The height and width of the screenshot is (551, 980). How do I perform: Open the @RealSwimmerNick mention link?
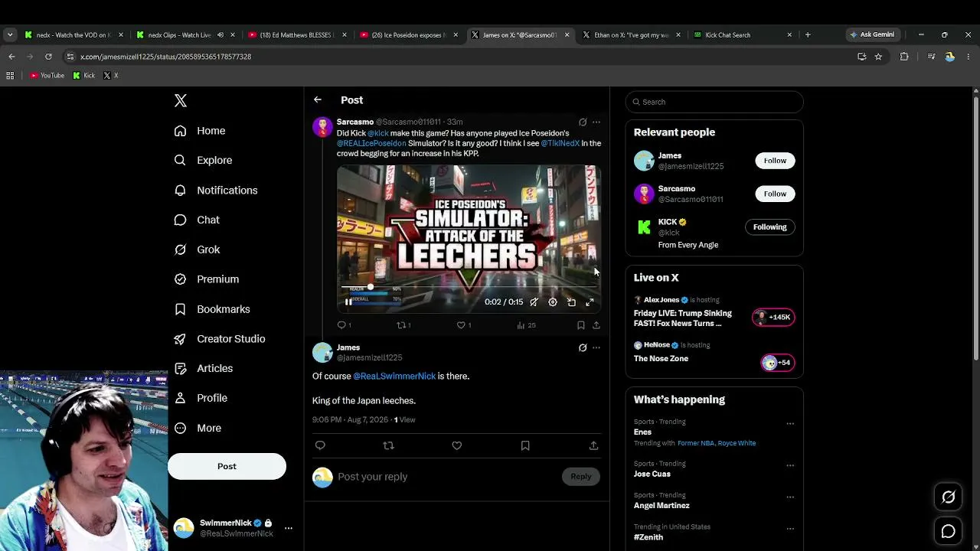(394, 377)
